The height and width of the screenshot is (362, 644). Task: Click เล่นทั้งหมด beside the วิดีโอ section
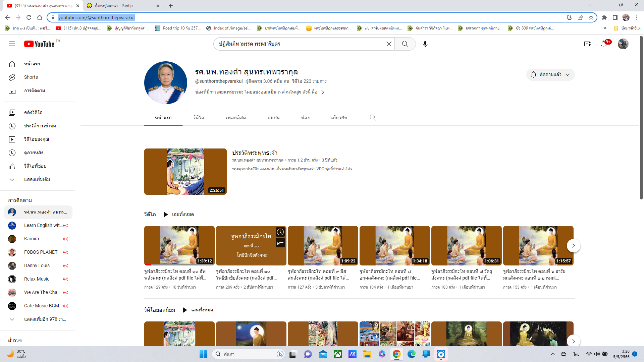[x=179, y=215]
